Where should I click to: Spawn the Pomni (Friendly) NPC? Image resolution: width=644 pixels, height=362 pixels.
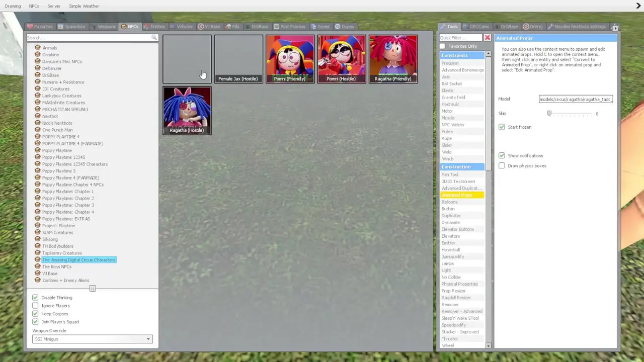(x=290, y=58)
